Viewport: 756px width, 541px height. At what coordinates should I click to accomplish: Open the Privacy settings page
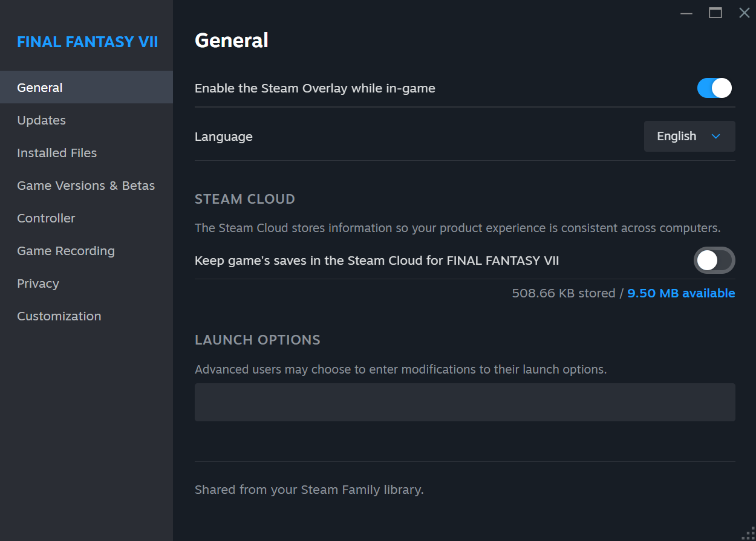[86, 283]
